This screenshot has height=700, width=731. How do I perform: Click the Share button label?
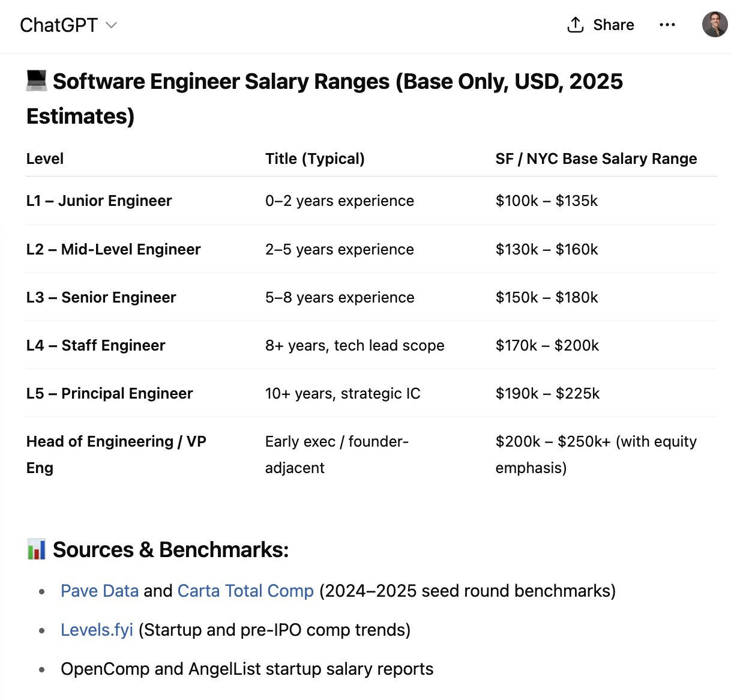[x=613, y=25]
